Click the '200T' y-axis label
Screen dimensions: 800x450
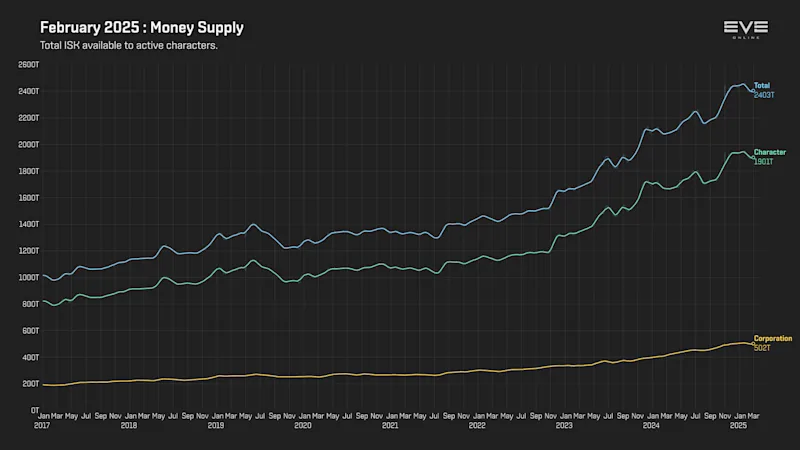point(31,384)
